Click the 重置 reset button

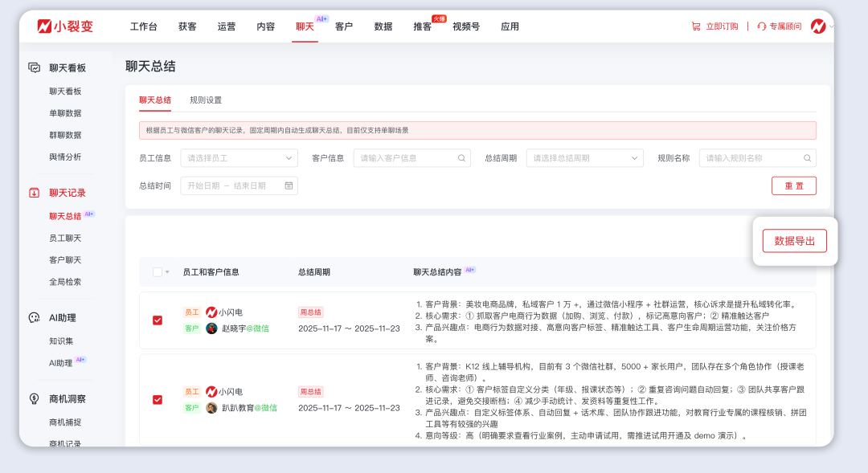[794, 186]
